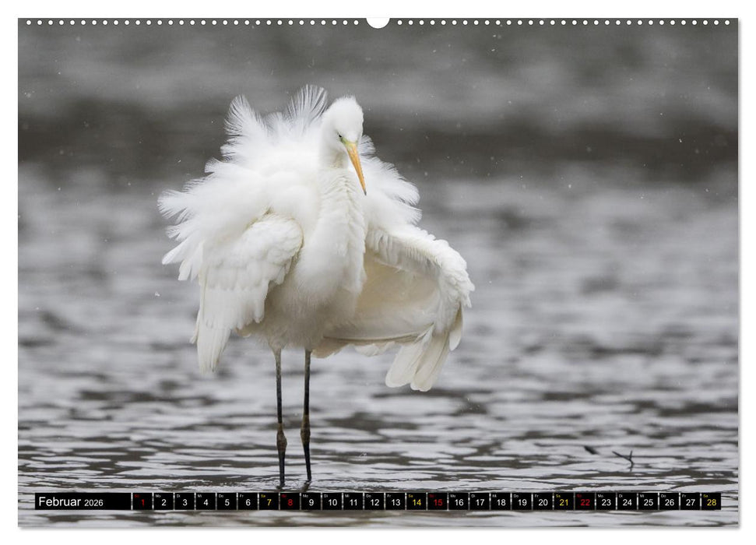This screenshot has height=545, width=756.
Task: Select the red date 15 in the strip
Action: click(x=436, y=504)
